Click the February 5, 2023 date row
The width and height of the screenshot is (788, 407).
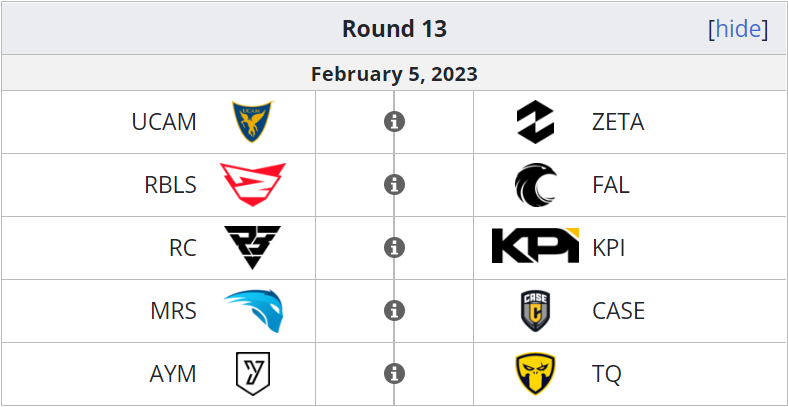click(x=394, y=73)
